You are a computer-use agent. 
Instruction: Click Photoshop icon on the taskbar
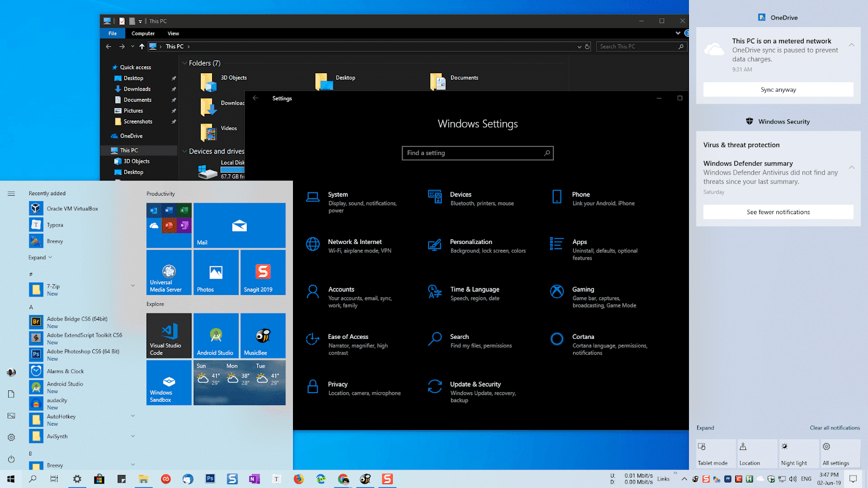point(210,479)
